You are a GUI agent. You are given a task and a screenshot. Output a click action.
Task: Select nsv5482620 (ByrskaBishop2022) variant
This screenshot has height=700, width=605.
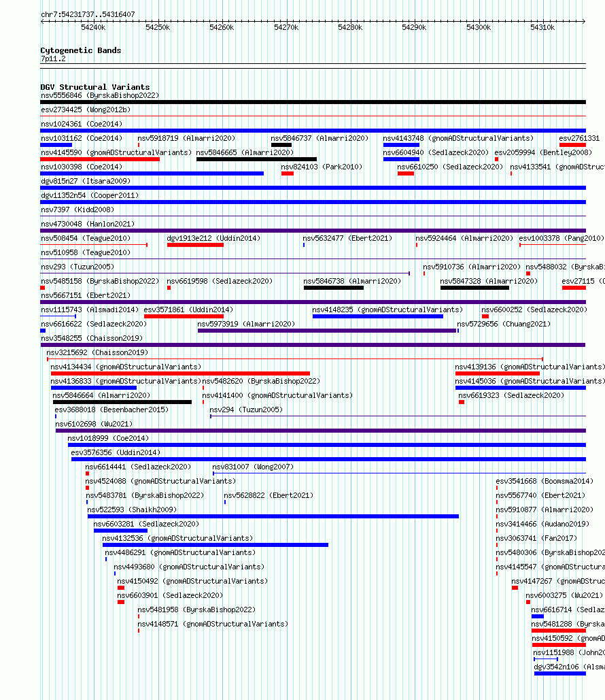(261, 381)
